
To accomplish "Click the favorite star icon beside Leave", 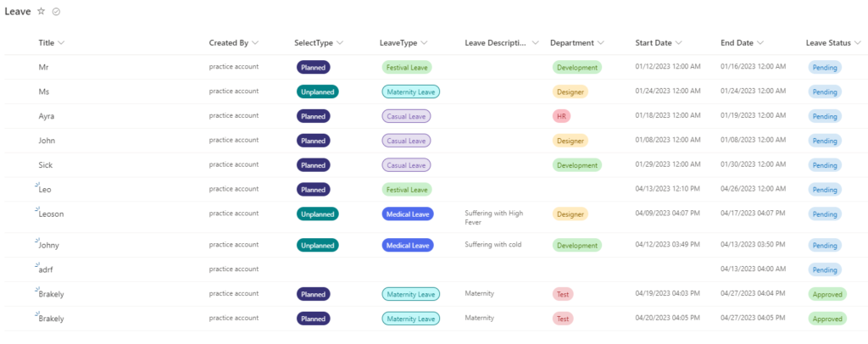I will click(41, 11).
